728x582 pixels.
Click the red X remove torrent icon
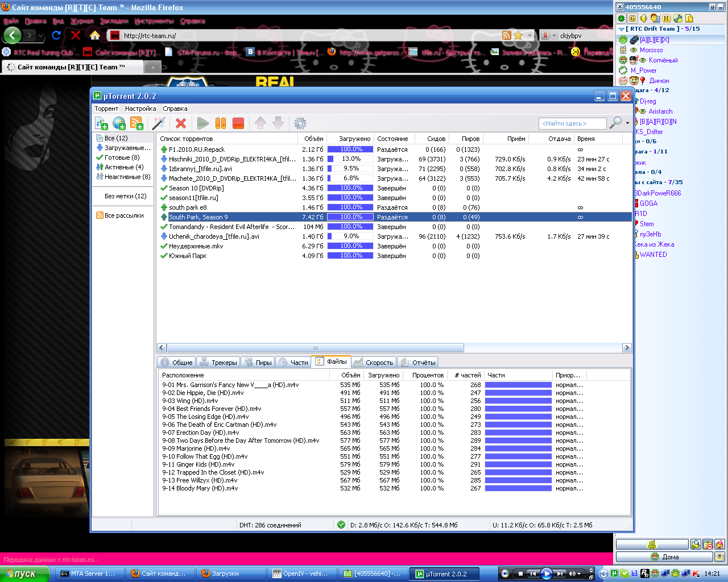pyautogui.click(x=181, y=123)
